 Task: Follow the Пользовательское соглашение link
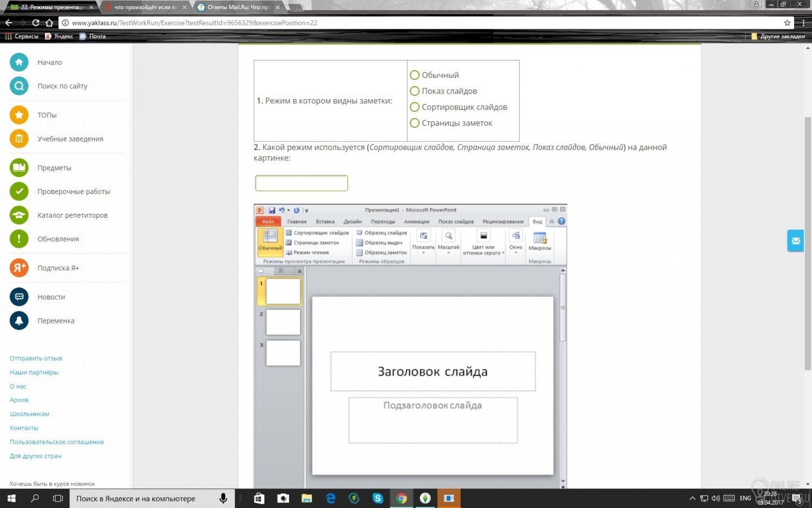pyautogui.click(x=57, y=442)
